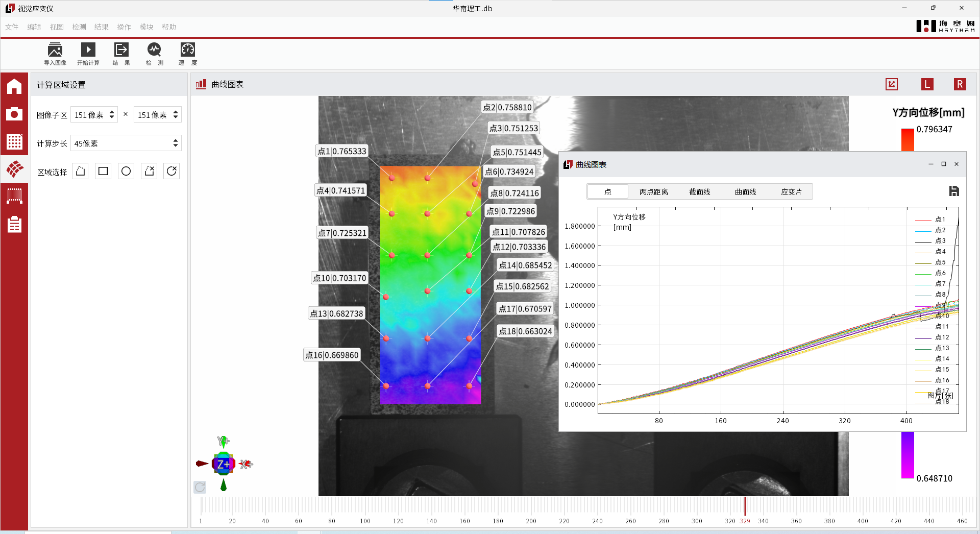Image resolution: width=980 pixels, height=534 pixels.
Task: Toggle the R view button
Action: click(x=960, y=84)
